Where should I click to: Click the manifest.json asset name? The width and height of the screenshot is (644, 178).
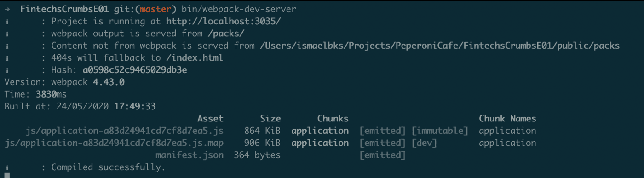pos(190,155)
